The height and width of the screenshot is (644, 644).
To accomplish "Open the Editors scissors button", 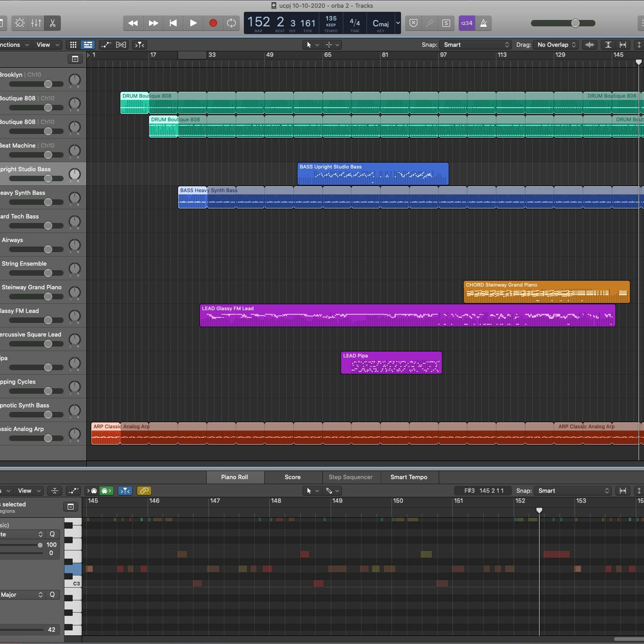I will point(52,23).
